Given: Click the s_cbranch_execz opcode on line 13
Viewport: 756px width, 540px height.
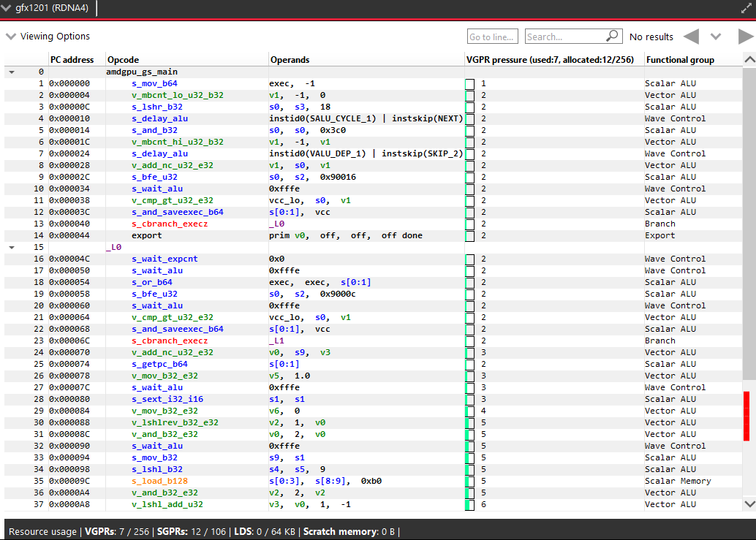Looking at the screenshot, I should [169, 224].
